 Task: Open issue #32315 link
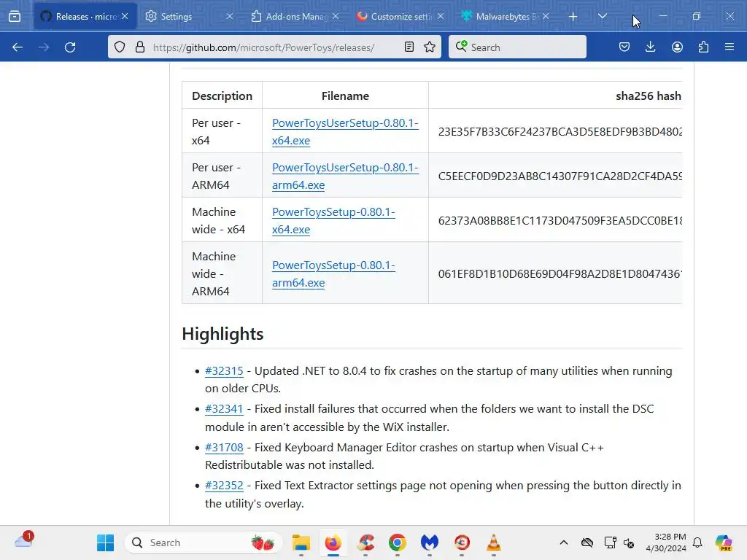tap(224, 371)
